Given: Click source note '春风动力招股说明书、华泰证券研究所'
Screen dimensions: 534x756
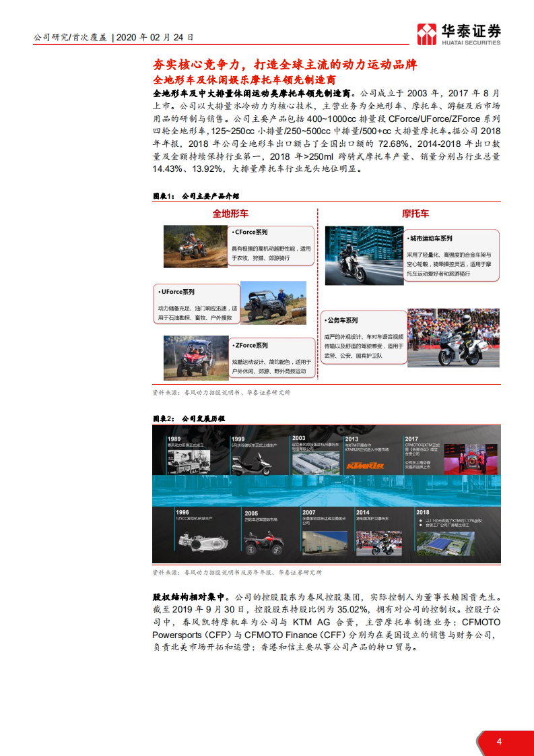Looking at the screenshot, I should 237,392.
